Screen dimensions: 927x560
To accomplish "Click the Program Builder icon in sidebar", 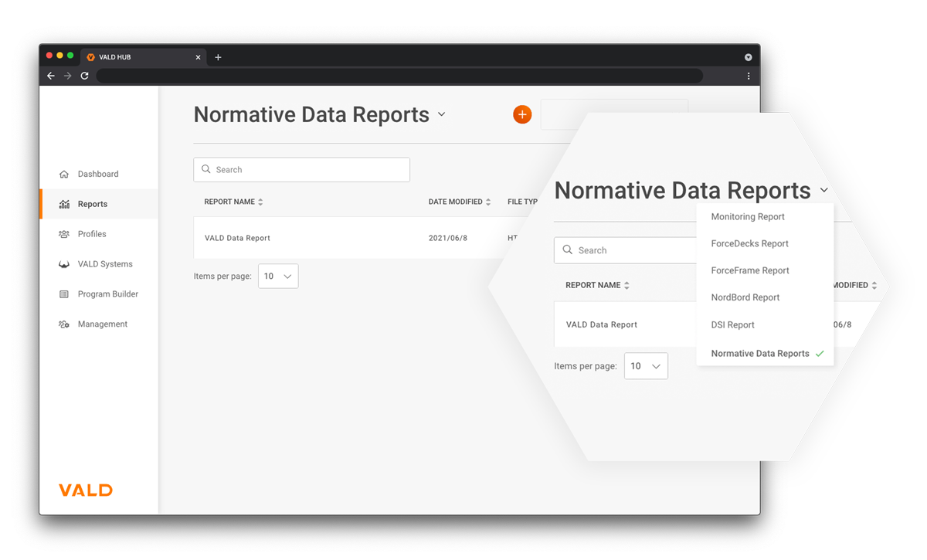I will [x=64, y=294].
